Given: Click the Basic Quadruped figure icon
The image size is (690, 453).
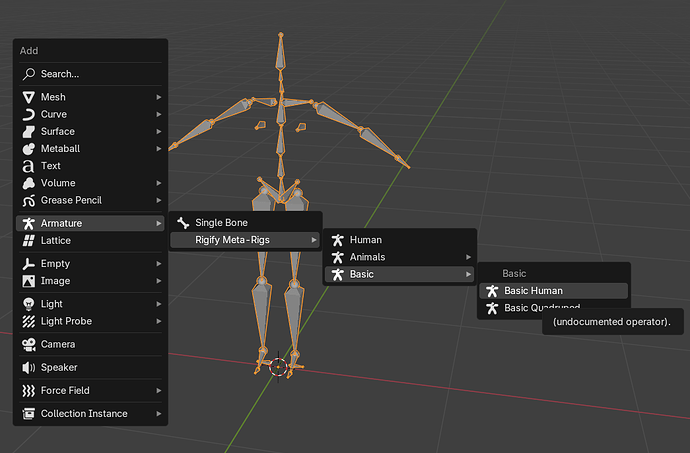Looking at the screenshot, I should point(492,308).
